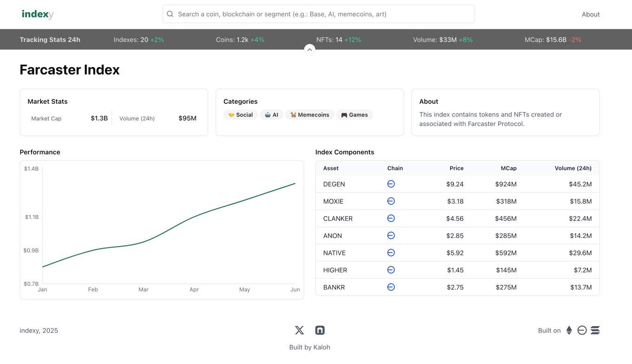Click the $95M volume value

click(x=187, y=118)
